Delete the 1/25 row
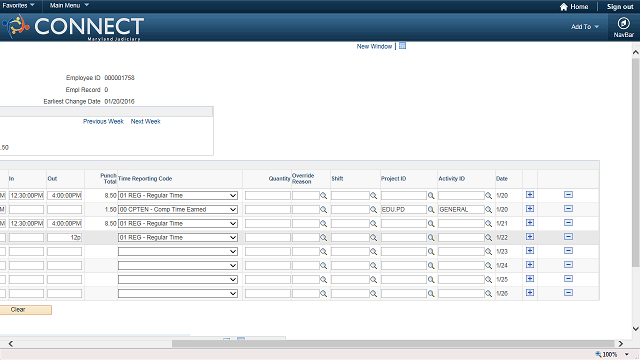Screen dimensions: 640x360 [x=568, y=278]
